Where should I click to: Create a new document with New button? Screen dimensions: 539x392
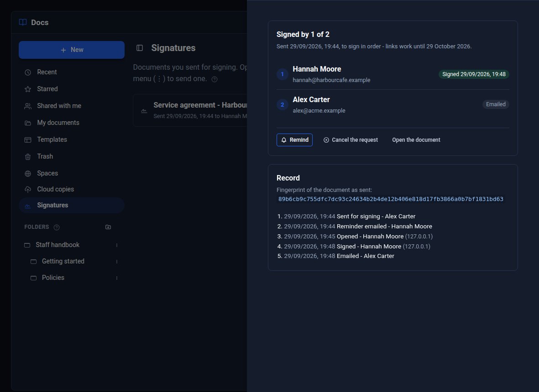coord(72,50)
